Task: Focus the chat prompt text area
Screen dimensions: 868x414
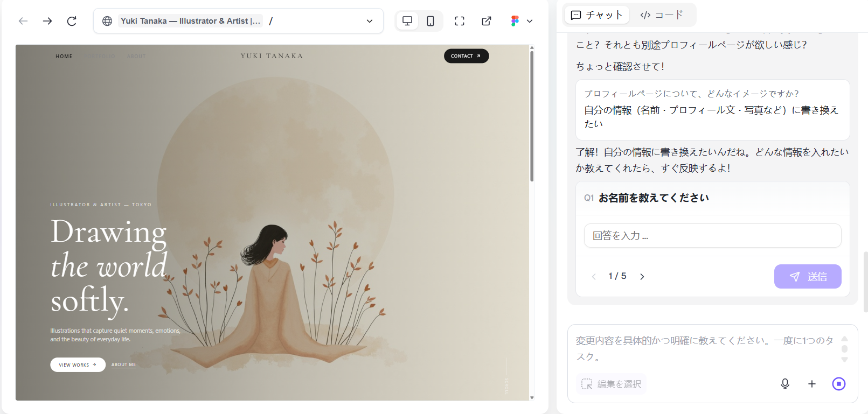Action: 705,348
